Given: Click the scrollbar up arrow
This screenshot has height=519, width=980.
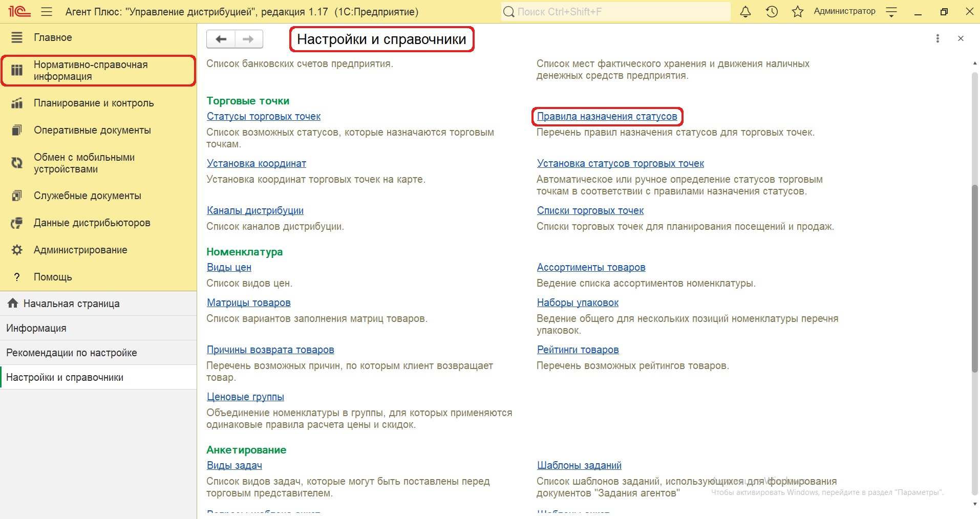Looking at the screenshot, I should (974, 63).
